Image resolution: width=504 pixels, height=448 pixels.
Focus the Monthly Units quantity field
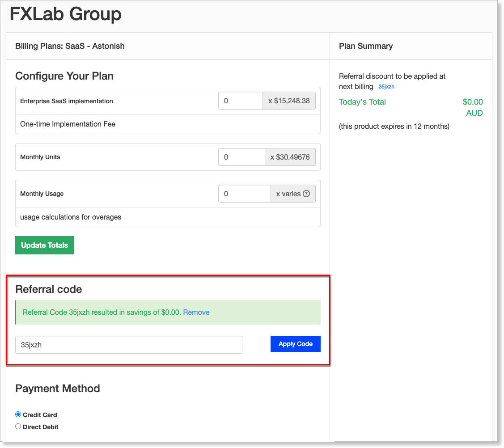[x=241, y=157]
